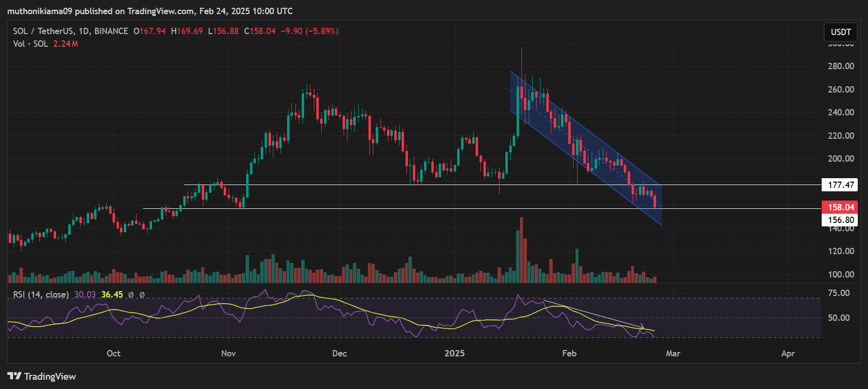Click the red 158.04 current price tag
The image size is (868, 389).
pos(840,207)
